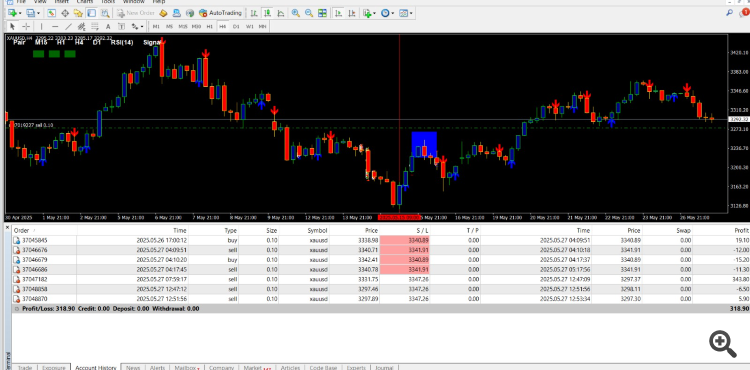Toggle the Data Window panel

[x=65, y=13]
